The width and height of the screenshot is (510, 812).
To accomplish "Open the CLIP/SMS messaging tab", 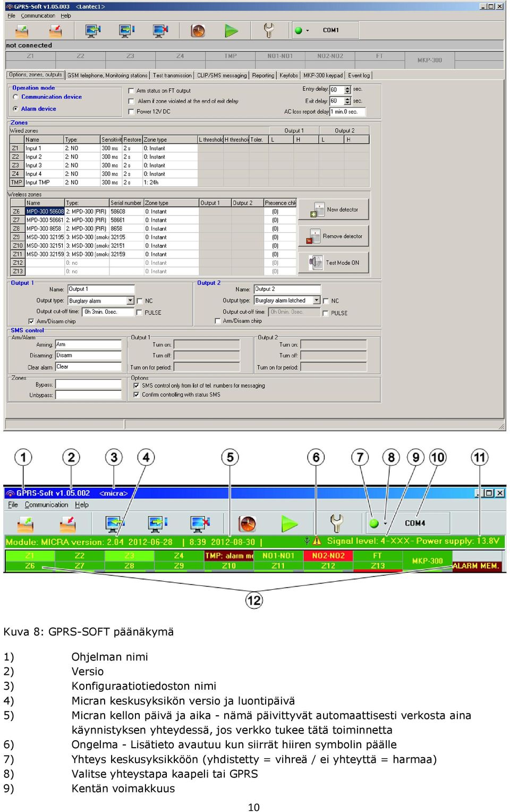I will (x=222, y=76).
